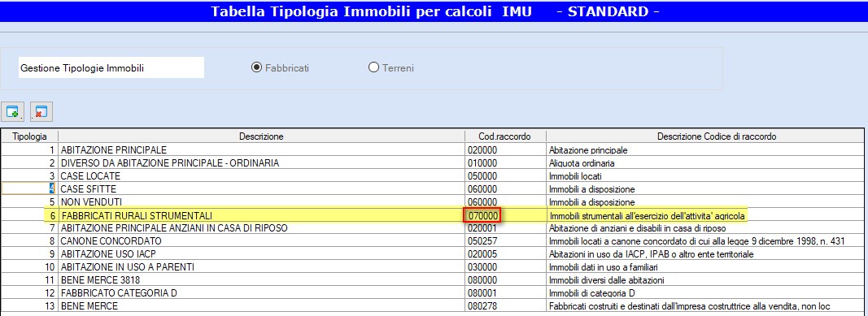Click Immobili diversi dalle abitazioni cell
868x316 pixels.
704,280
